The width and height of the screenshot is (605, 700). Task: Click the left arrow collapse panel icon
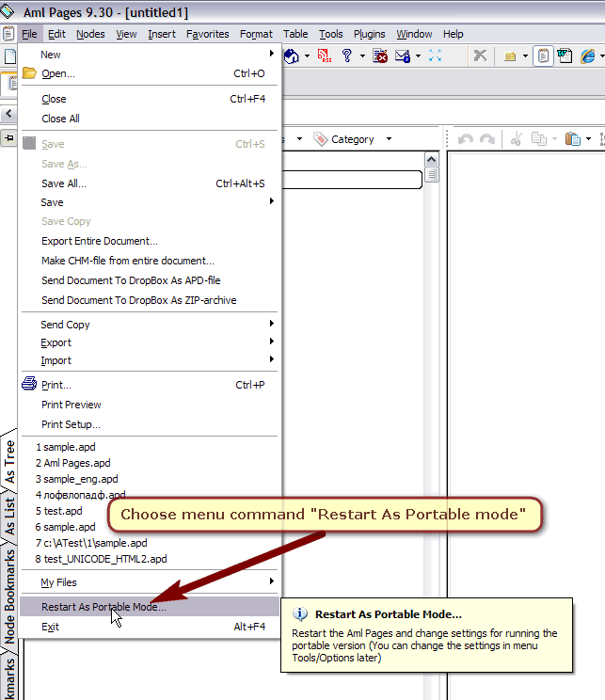(x=8, y=114)
